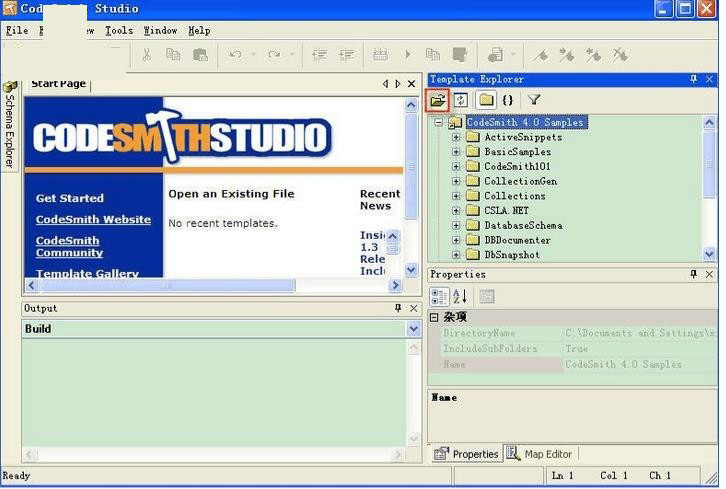Click the Toggle Bookmark flag icon
Image resolution: width=726 pixels, height=489 pixels.
click(540, 56)
